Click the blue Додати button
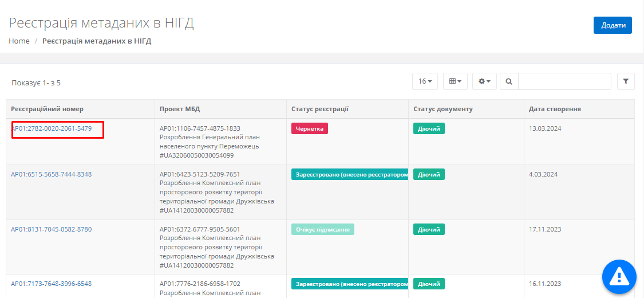The image size is (644, 298). 612,25
